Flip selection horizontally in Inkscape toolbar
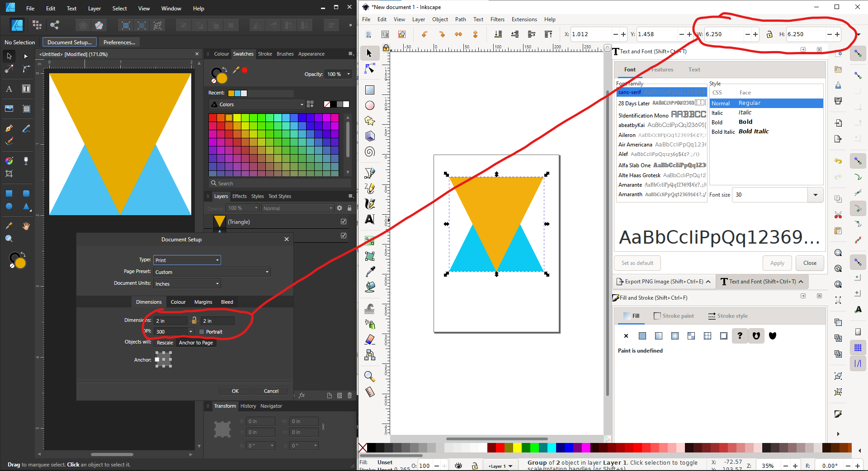Screen dimensions: 868x471 point(458,34)
